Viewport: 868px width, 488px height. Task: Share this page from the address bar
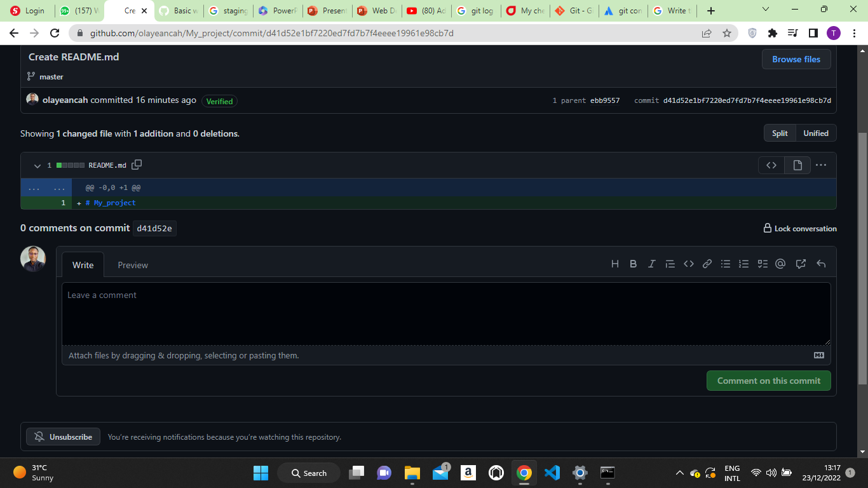[707, 33]
